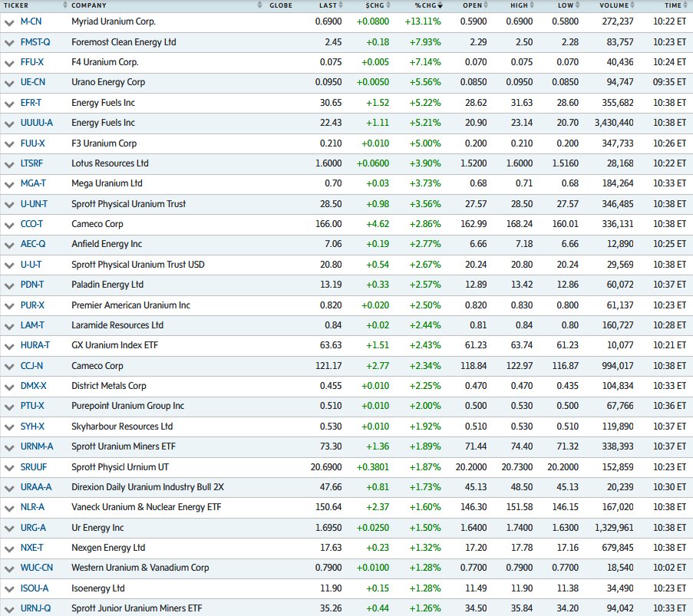
Task: Open the MGA-T ticker link
Action: (x=33, y=183)
